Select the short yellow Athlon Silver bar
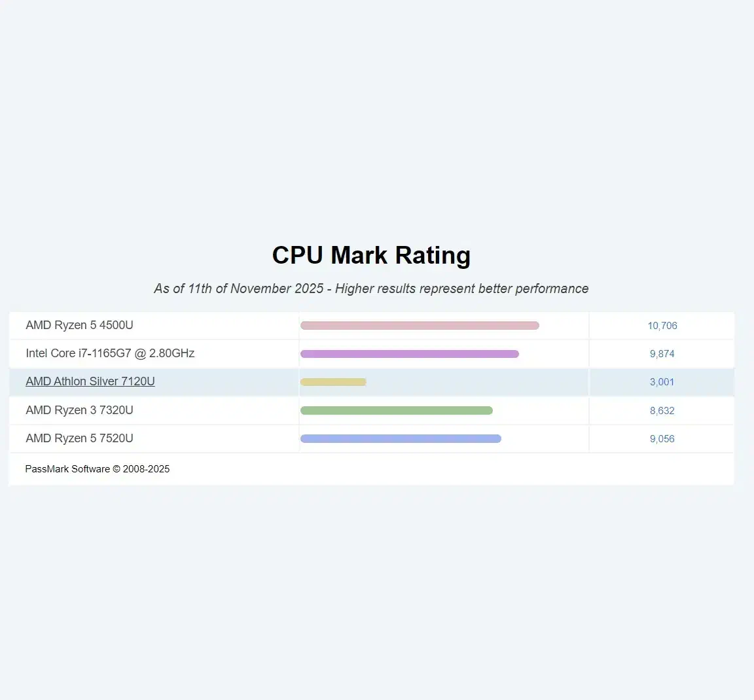This screenshot has height=700, width=754. [333, 382]
